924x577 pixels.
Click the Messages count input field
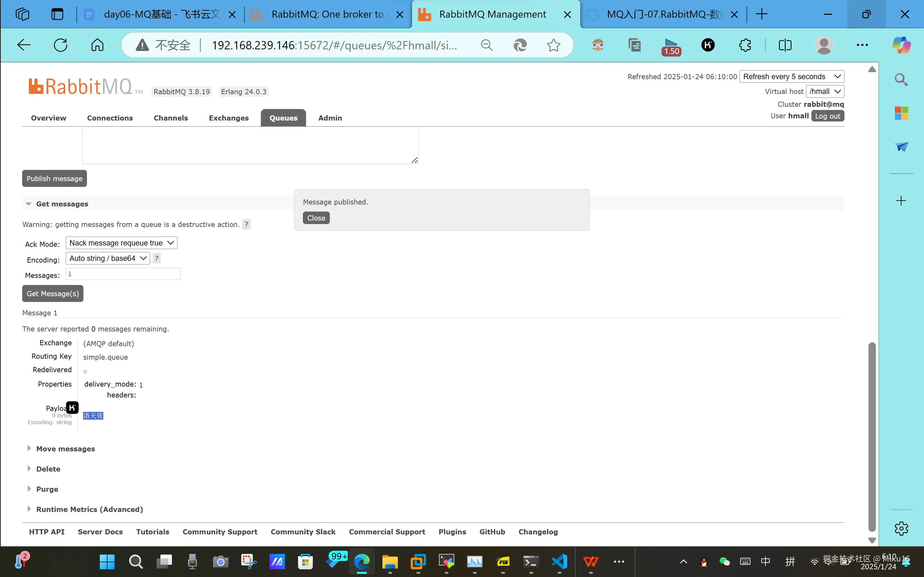pyautogui.click(x=123, y=274)
